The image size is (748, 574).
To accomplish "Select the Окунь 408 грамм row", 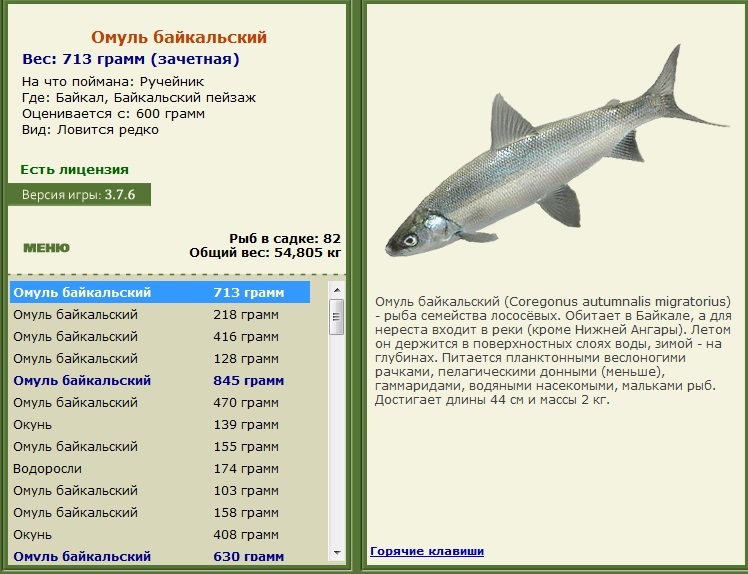I will coord(160,534).
